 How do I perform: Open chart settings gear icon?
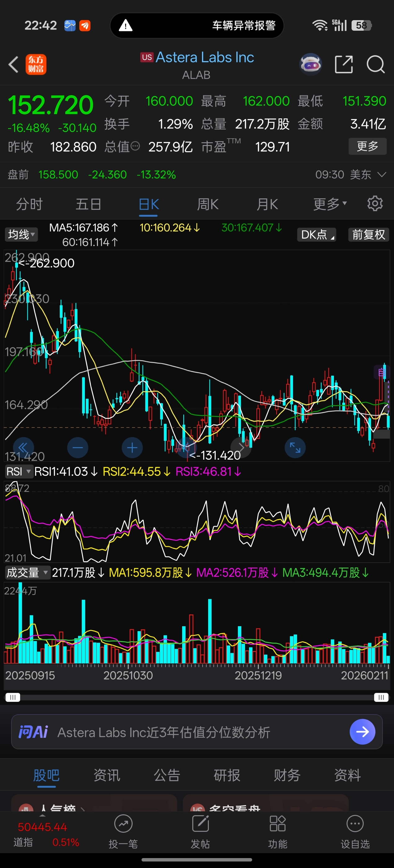click(375, 204)
